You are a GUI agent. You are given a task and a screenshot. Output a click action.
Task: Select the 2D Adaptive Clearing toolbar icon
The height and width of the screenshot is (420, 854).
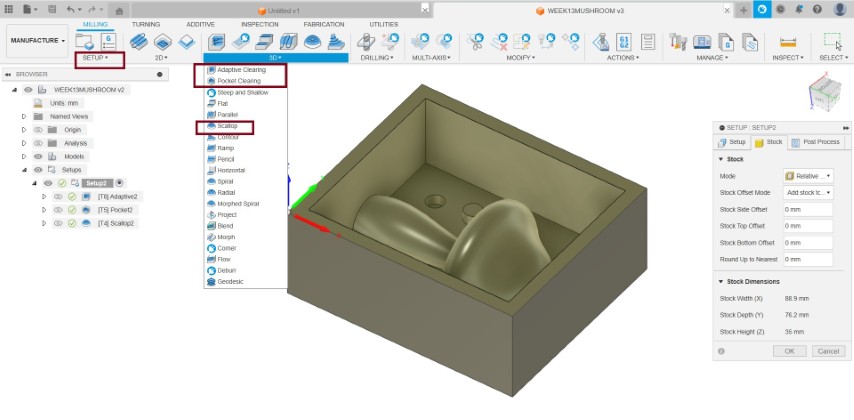coord(139,41)
